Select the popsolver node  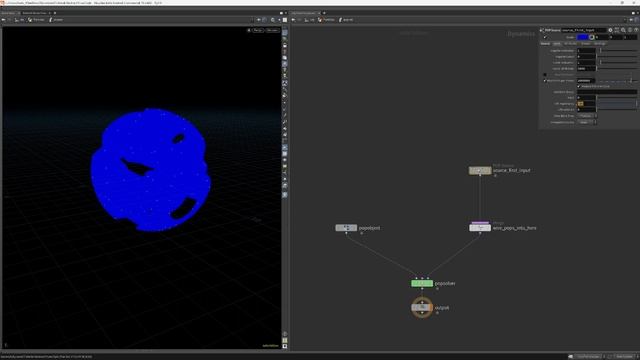(x=422, y=283)
